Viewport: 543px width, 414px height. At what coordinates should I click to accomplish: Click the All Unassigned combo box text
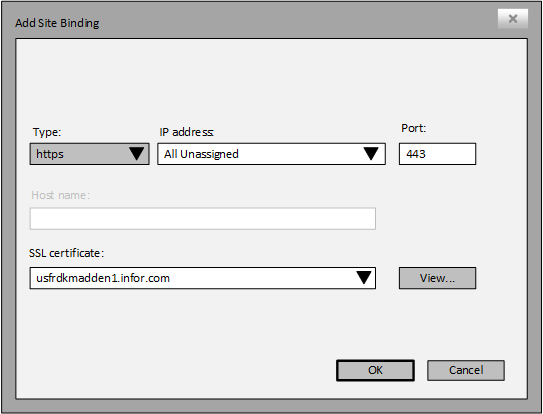click(x=201, y=154)
